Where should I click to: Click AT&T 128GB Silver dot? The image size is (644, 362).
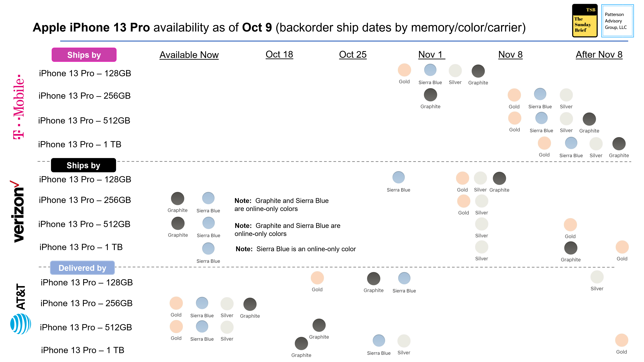597,277
